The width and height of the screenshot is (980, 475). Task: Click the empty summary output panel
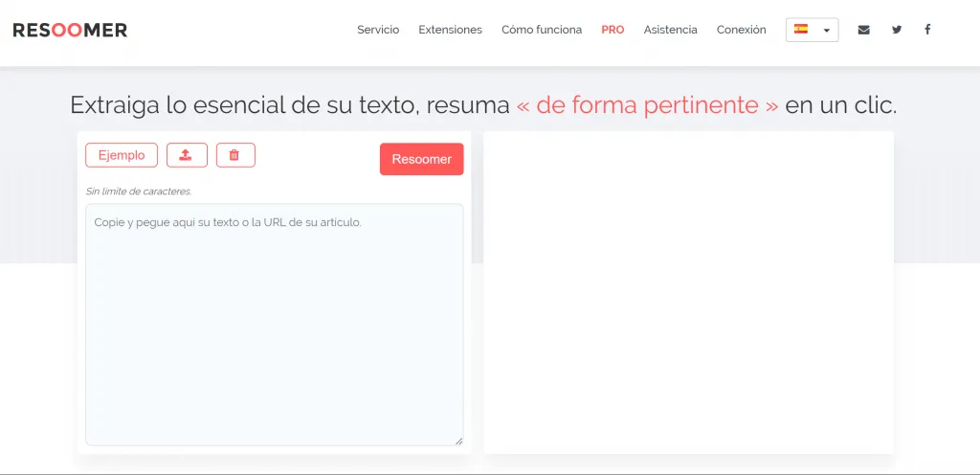[688, 292]
